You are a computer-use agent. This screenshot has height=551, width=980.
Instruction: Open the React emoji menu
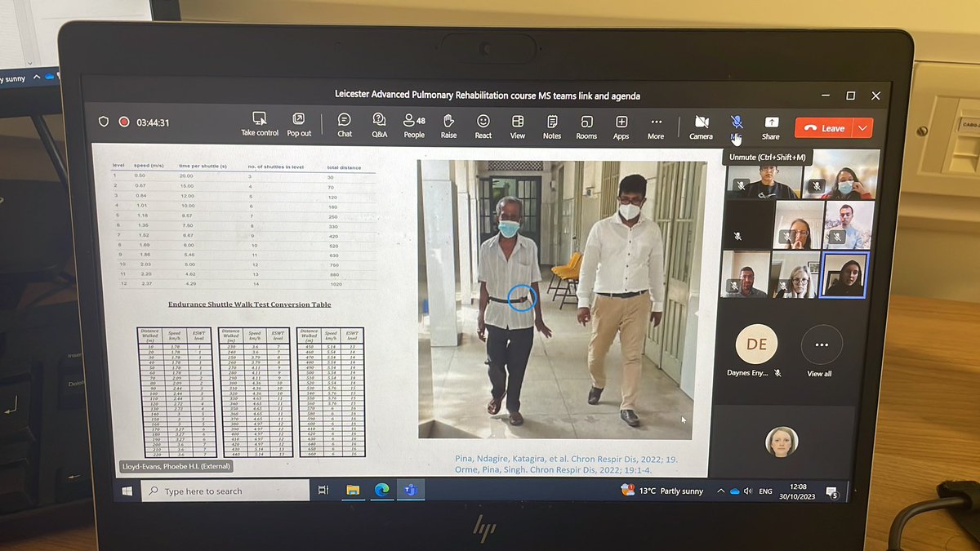click(483, 126)
